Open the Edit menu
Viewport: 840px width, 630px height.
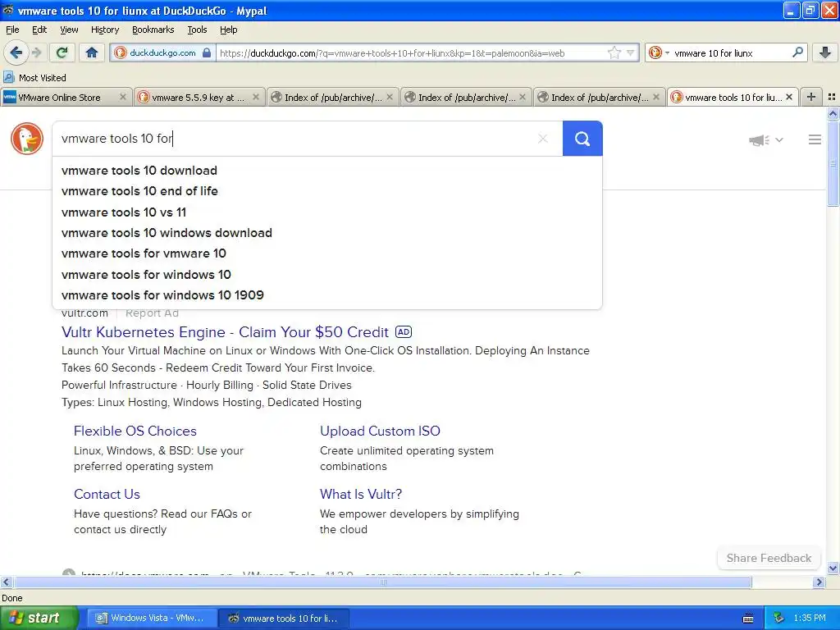tap(39, 30)
